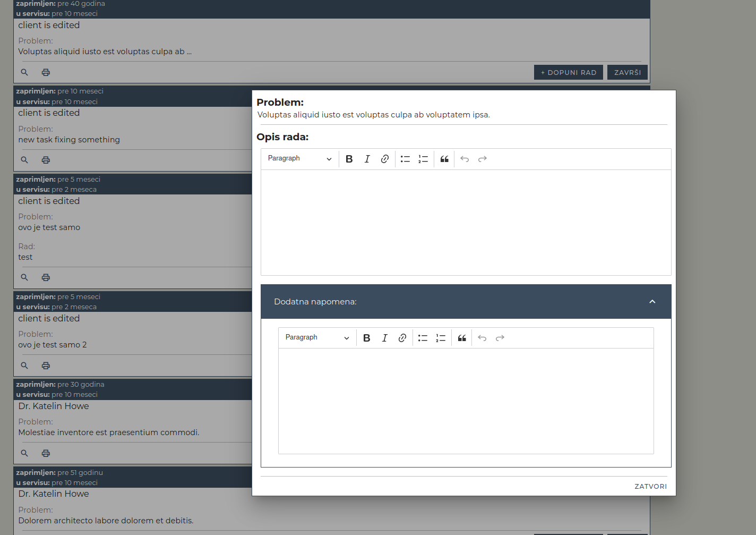Insert block quote in Opis rada editor

click(x=444, y=159)
